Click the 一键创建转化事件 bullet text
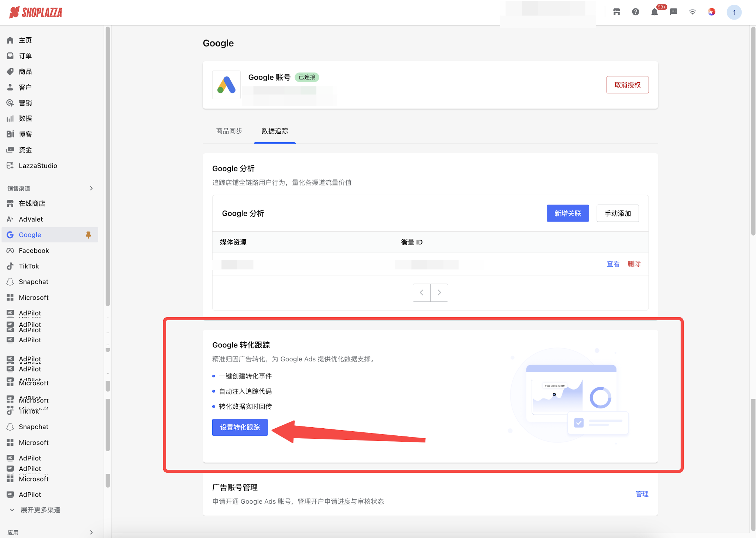The image size is (756, 538). pos(245,376)
